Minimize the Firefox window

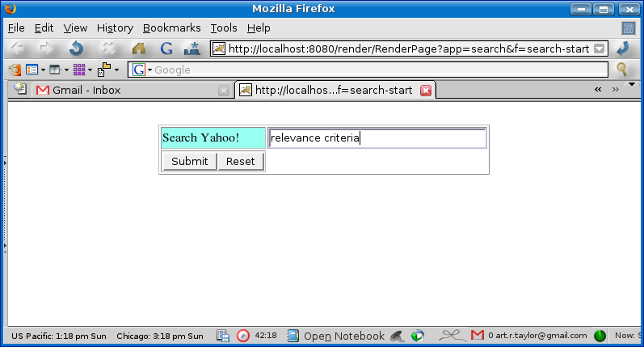pyautogui.click(x=581, y=9)
